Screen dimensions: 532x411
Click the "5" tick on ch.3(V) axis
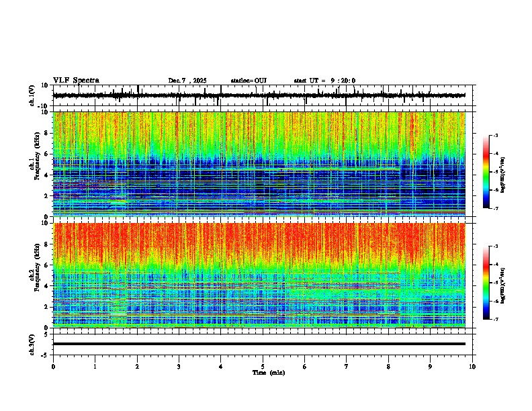pyautogui.click(x=47, y=334)
